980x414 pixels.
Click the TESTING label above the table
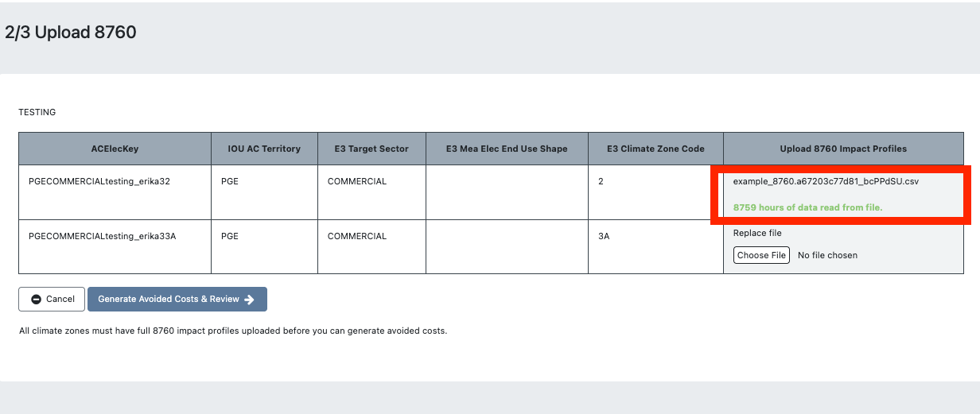37,112
